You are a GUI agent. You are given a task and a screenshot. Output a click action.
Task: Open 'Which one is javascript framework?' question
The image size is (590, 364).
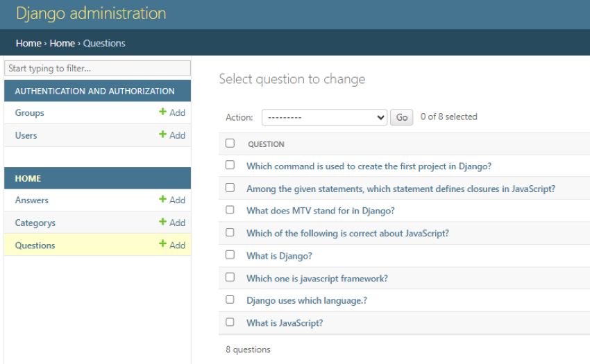pyautogui.click(x=317, y=279)
